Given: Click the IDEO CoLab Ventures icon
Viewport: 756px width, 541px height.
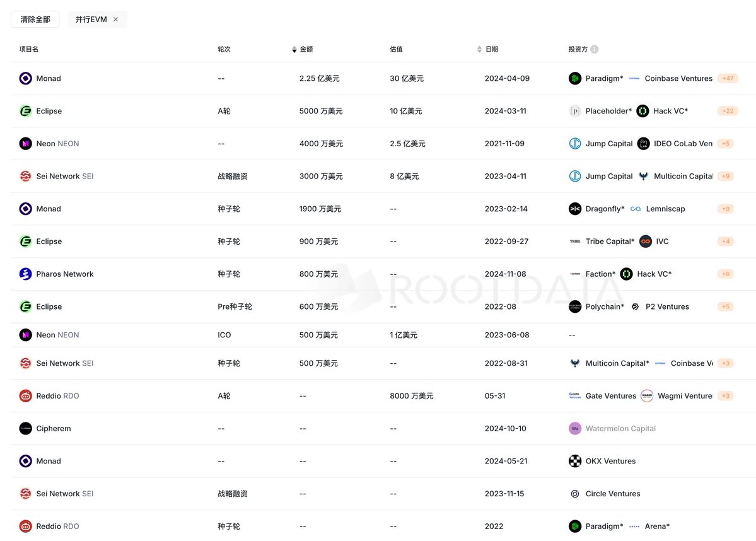Looking at the screenshot, I should pos(643,144).
